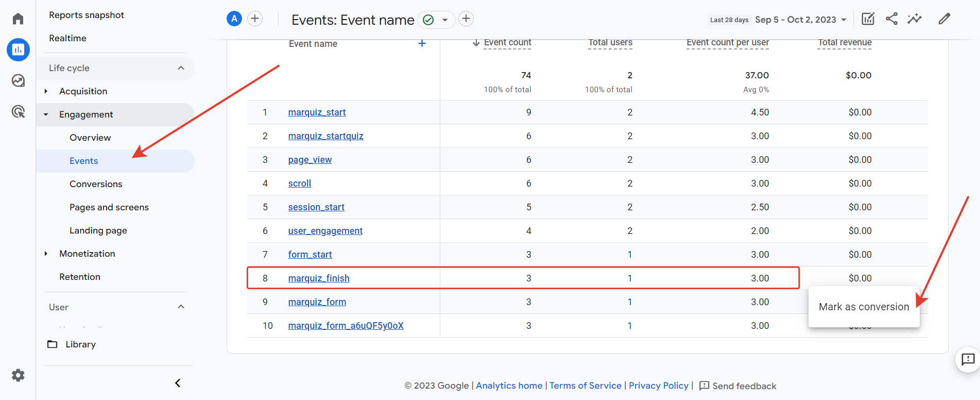Select the total revenue $0.00 summary
This screenshot has height=400, width=980.
(x=858, y=75)
